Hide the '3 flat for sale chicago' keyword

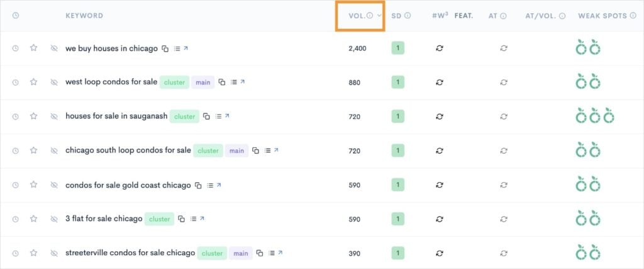[x=54, y=219]
